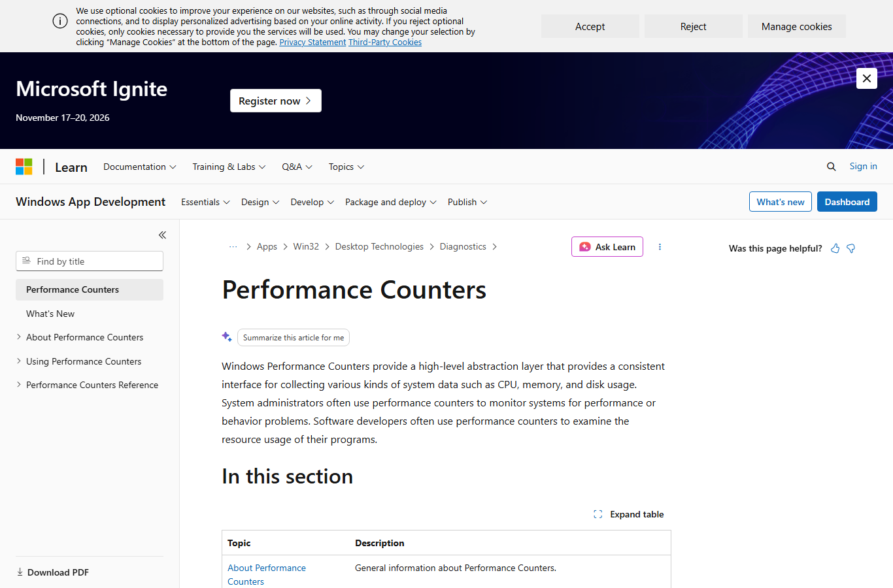
Task: Click the Microsoft Ignite banner title
Action: click(x=92, y=89)
